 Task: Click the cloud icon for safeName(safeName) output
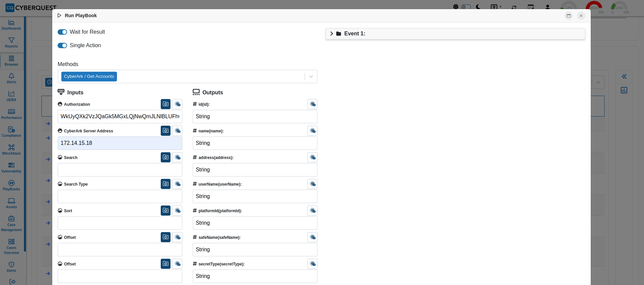312,237
